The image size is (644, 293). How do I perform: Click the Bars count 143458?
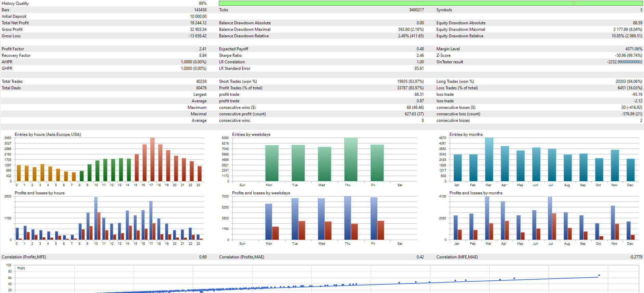pyautogui.click(x=200, y=10)
